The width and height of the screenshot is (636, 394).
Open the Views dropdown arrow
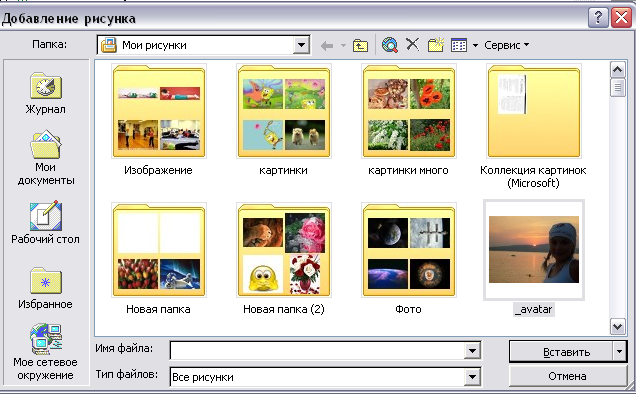click(475, 45)
